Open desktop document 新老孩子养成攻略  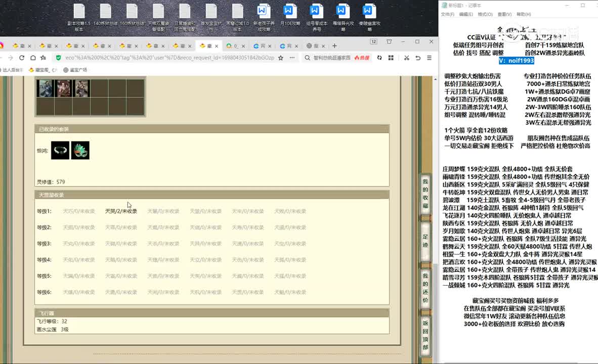point(264,17)
